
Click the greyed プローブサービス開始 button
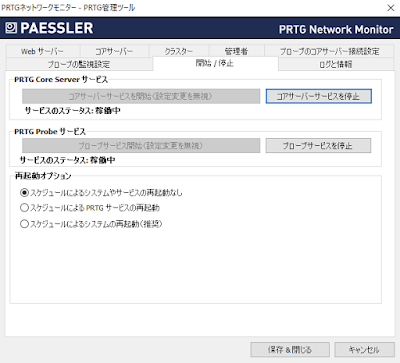[x=141, y=146]
